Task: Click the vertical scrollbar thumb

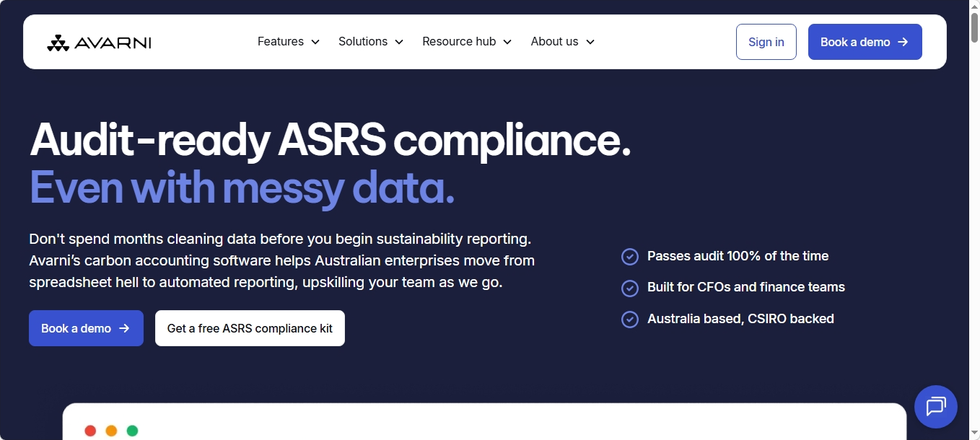Action: pos(974,29)
